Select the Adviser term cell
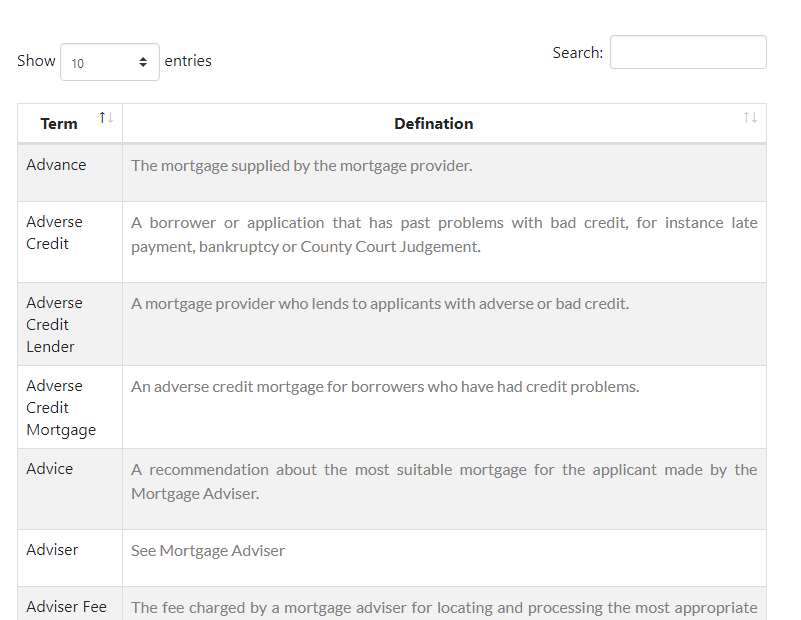Image resolution: width=801 pixels, height=620 pixels. point(70,558)
